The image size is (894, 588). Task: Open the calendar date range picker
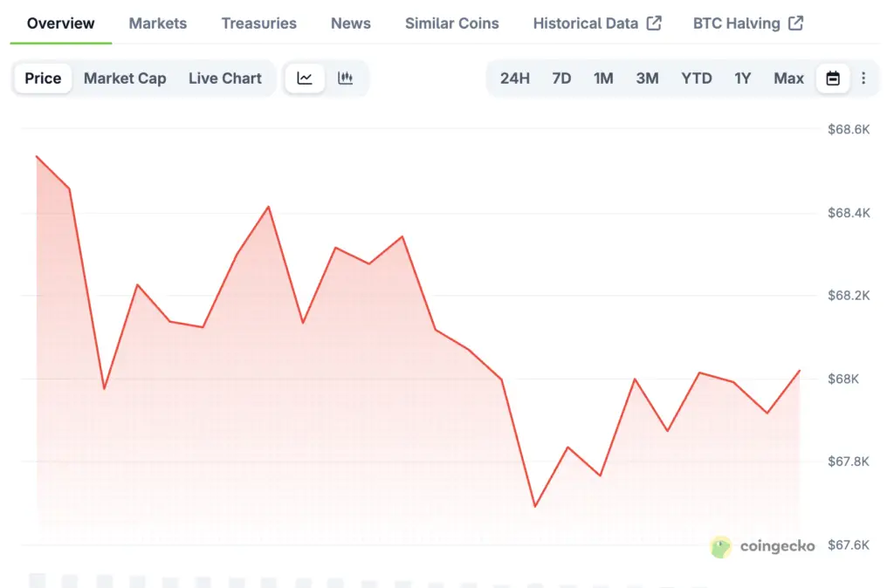pos(833,79)
